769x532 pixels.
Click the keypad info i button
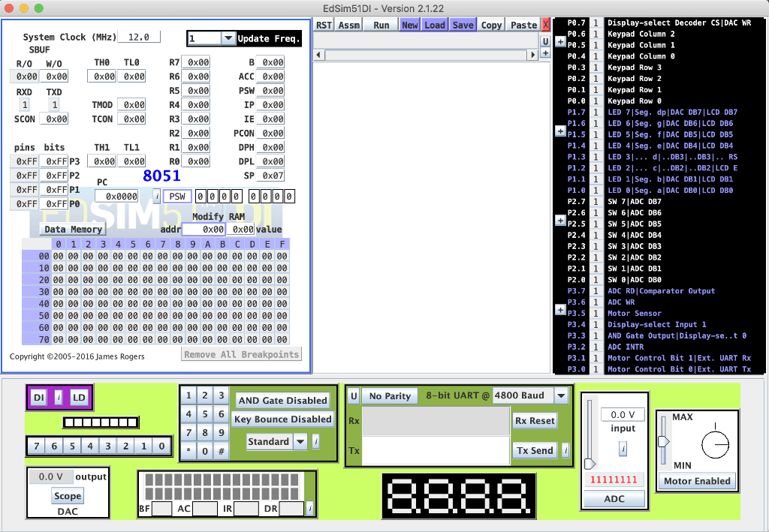[316, 442]
